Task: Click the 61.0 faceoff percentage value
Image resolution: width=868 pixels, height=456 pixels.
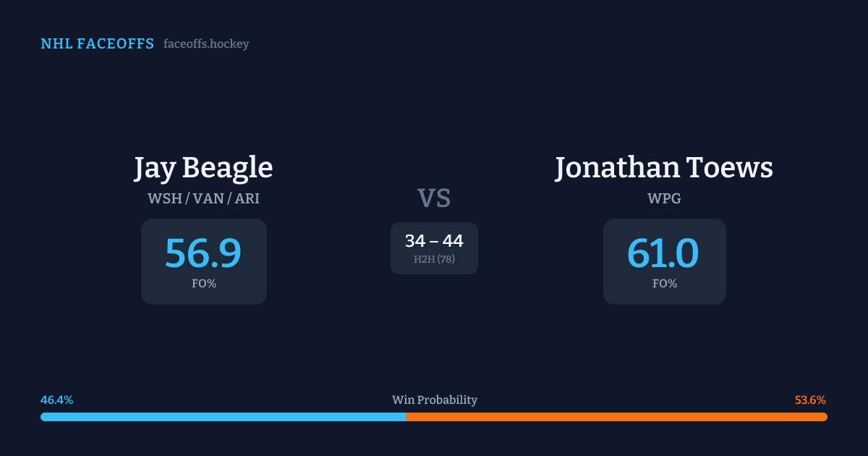Action: [x=663, y=253]
